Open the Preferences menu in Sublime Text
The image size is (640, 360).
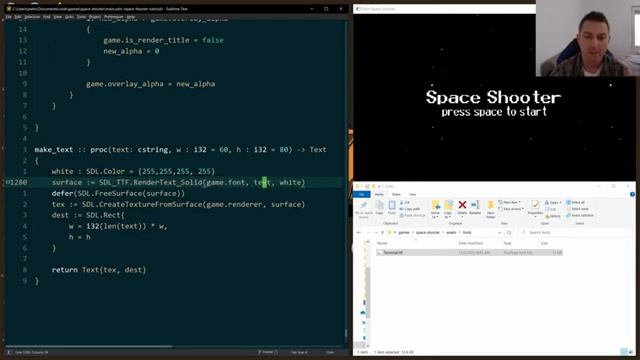[113, 17]
